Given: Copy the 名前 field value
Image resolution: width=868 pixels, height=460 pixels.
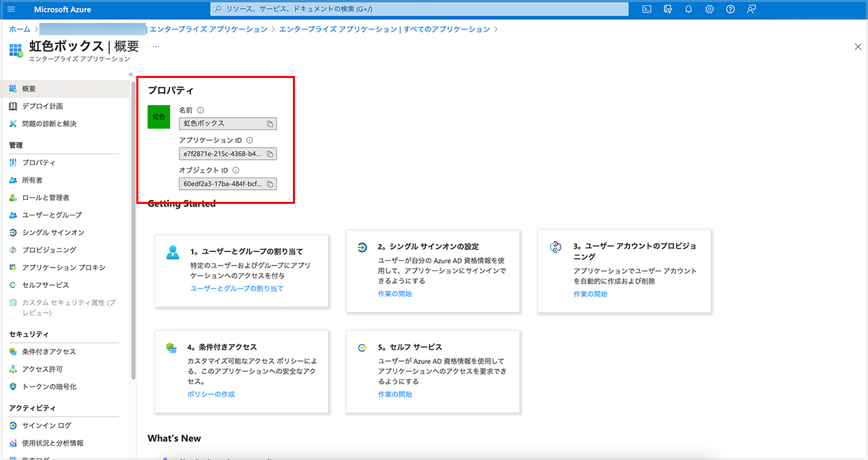Looking at the screenshot, I should 270,124.
